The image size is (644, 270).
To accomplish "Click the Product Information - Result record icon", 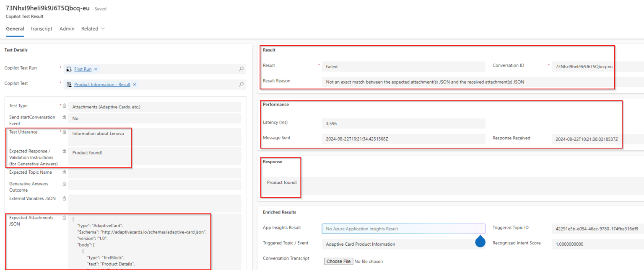I will [69, 85].
